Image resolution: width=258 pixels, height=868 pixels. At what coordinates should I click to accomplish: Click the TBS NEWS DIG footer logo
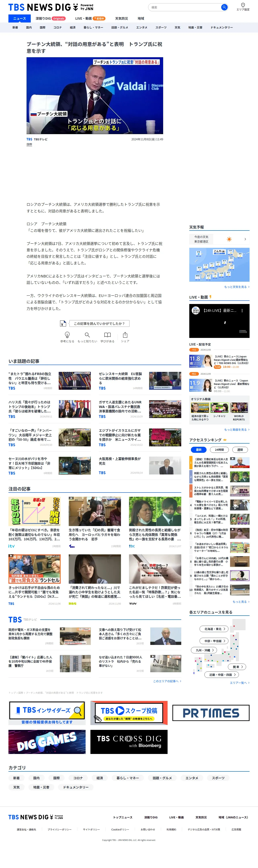35,817
